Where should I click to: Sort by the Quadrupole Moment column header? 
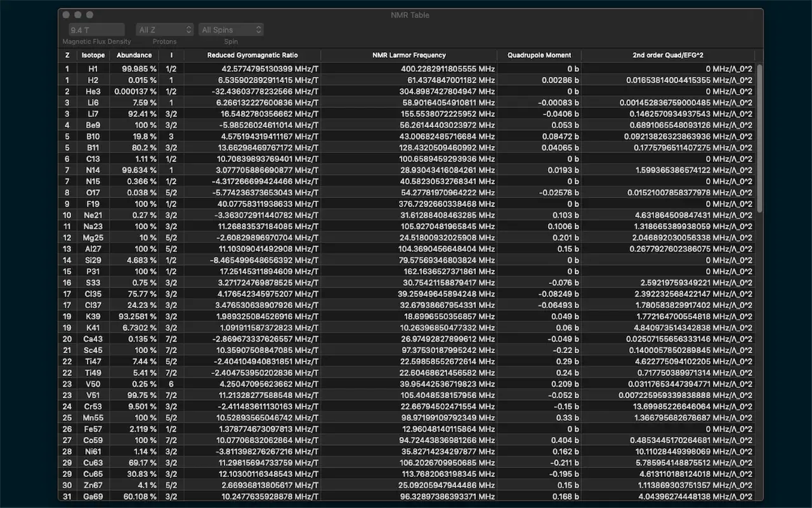pyautogui.click(x=539, y=55)
